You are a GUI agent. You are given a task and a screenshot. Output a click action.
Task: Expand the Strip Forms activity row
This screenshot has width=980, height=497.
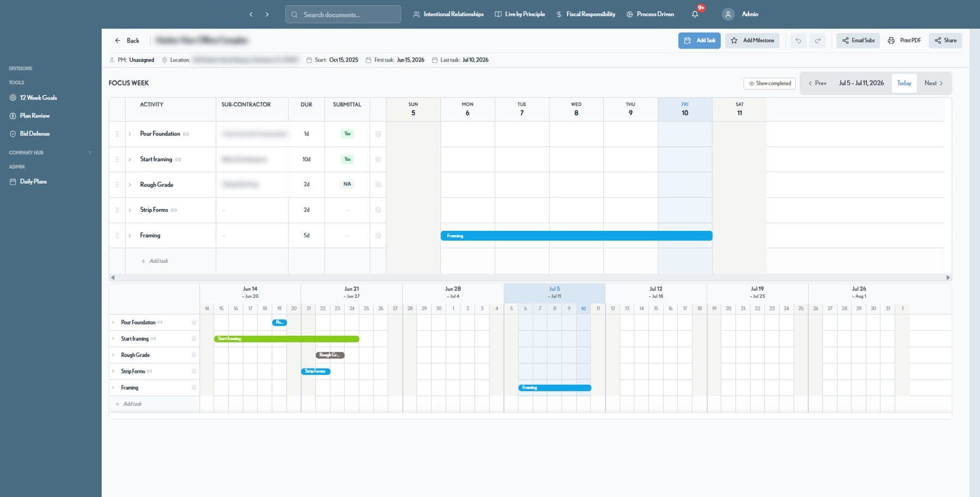[x=130, y=210]
